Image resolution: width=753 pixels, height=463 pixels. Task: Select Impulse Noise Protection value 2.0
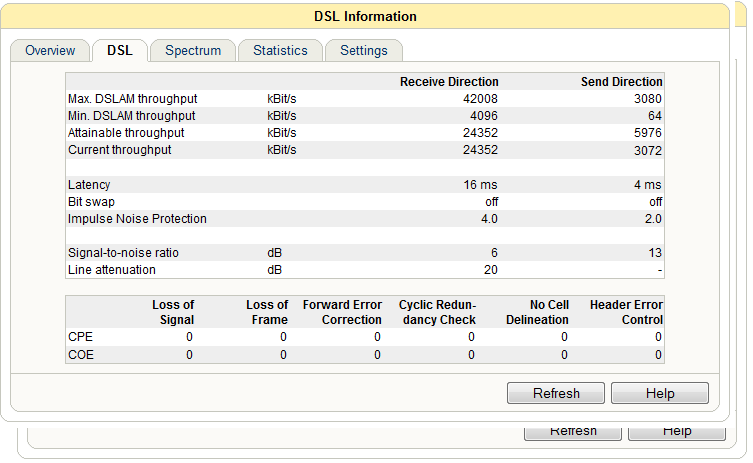coord(653,219)
